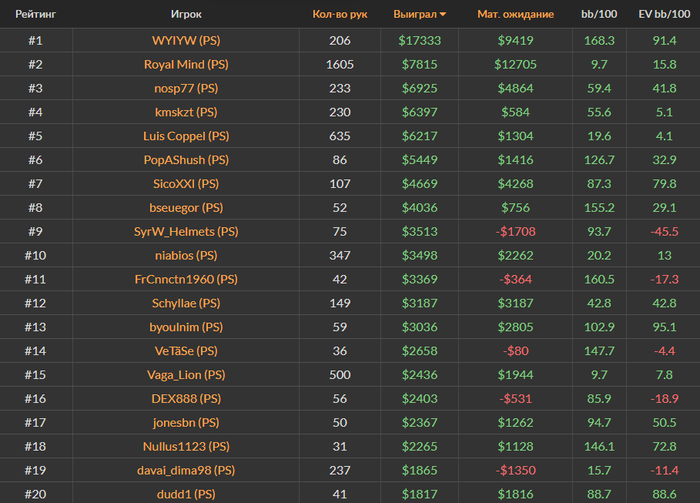700x503 pixels.
Task: View Vaga_Lion (PS) player page
Action: point(186,375)
